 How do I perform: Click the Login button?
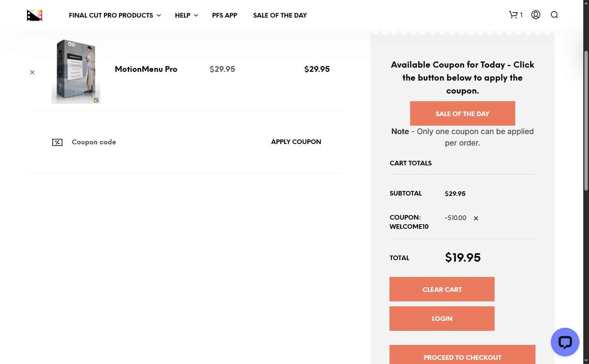click(442, 319)
